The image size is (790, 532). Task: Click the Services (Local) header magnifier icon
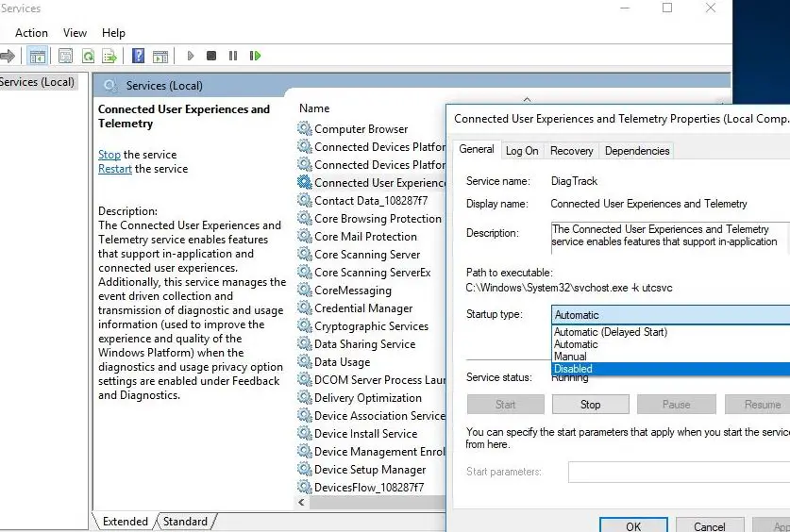tap(110, 86)
